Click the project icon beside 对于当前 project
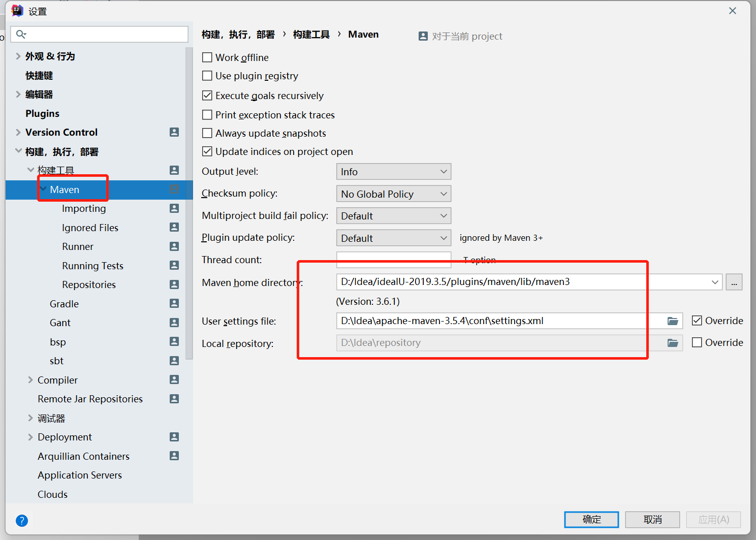 point(423,36)
